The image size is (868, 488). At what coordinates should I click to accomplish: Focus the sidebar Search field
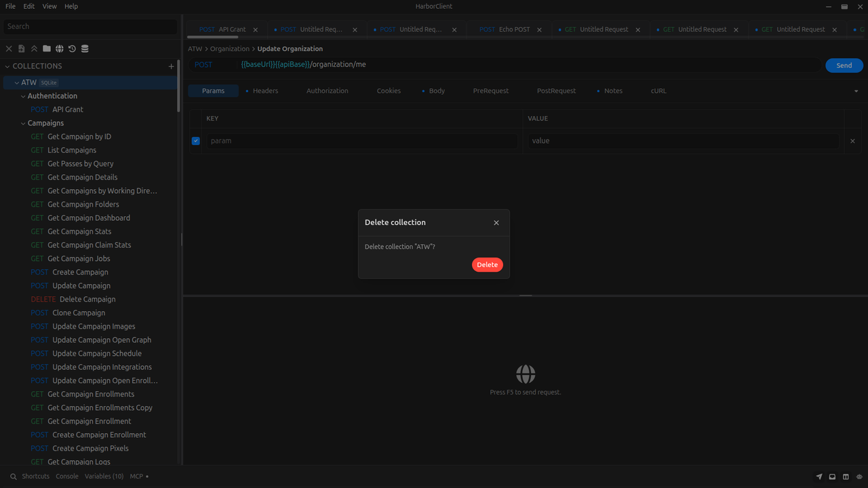[x=90, y=26]
